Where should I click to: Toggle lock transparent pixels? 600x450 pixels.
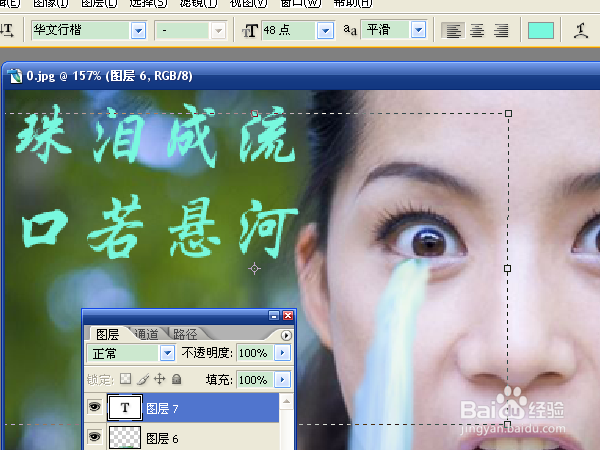tap(126, 379)
